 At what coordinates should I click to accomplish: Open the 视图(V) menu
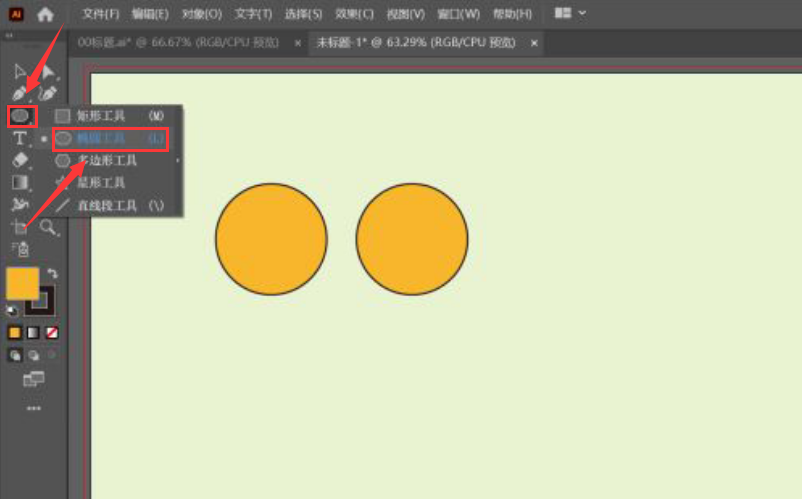tap(406, 14)
